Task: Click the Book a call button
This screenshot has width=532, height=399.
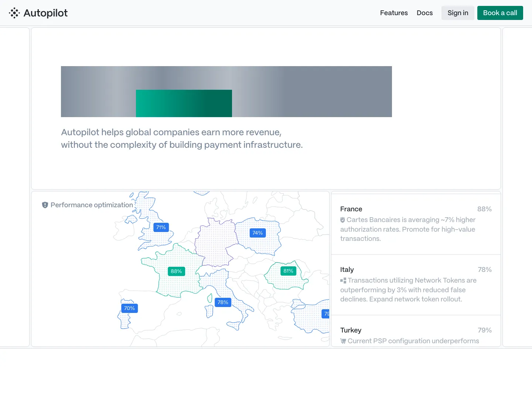Action: 500,13
